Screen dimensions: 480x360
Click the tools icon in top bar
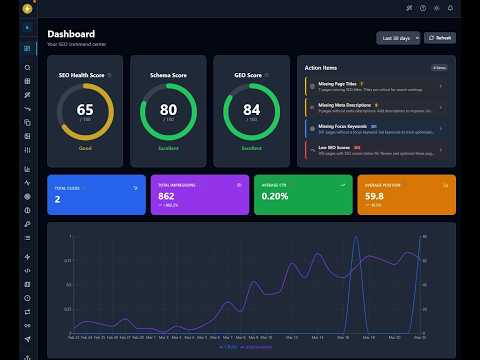409,8
